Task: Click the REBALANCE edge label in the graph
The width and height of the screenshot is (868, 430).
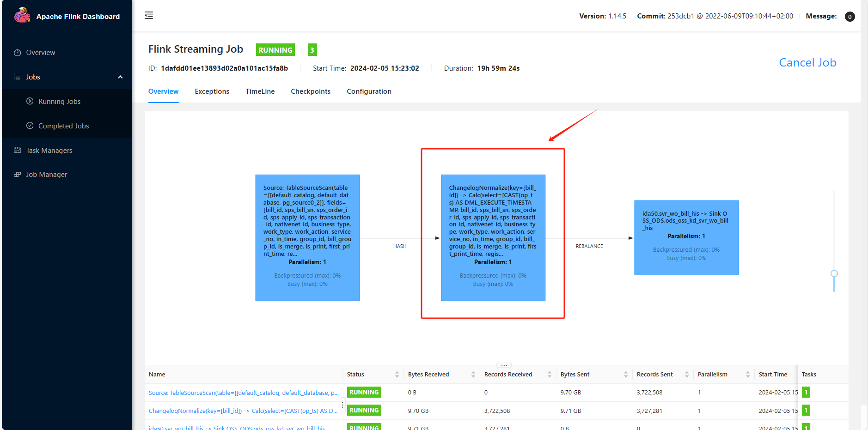Action: coord(589,246)
